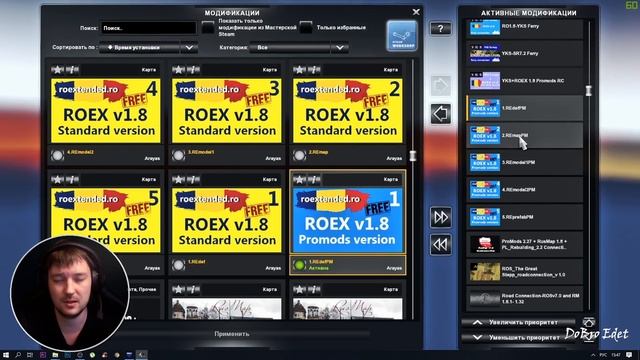Favorite star on 3.REmodel1 card
The height and width of the screenshot is (360, 640).
(x=178, y=70)
